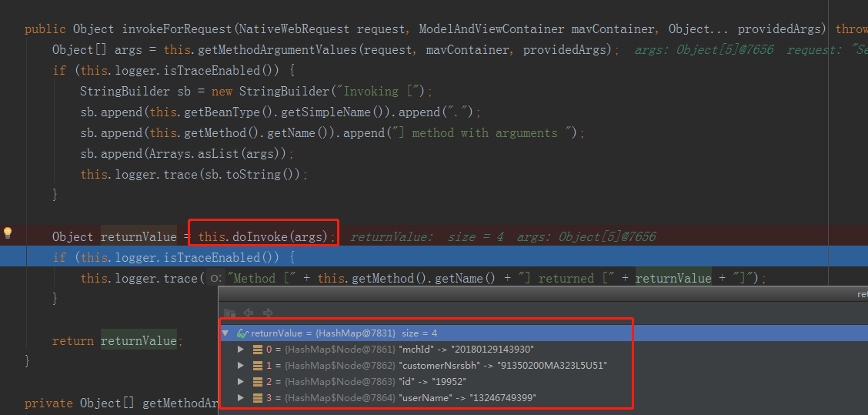
Task: Click the yellow lightbulb intention icon
Action: point(8,233)
